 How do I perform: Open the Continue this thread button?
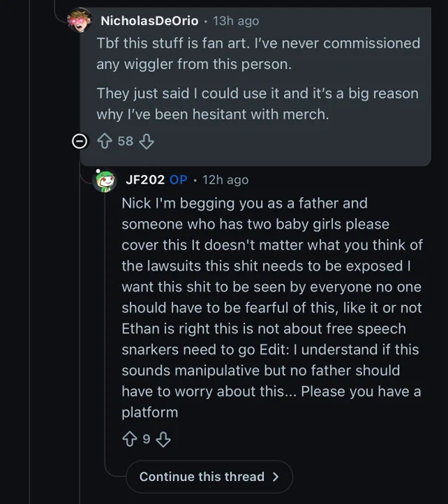tap(209, 477)
